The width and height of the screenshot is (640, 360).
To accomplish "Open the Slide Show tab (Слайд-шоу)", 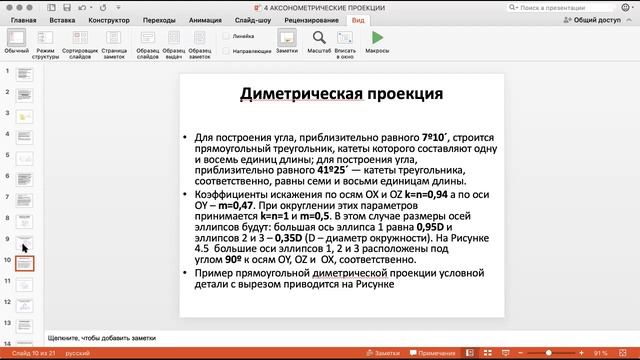I will (x=253, y=20).
